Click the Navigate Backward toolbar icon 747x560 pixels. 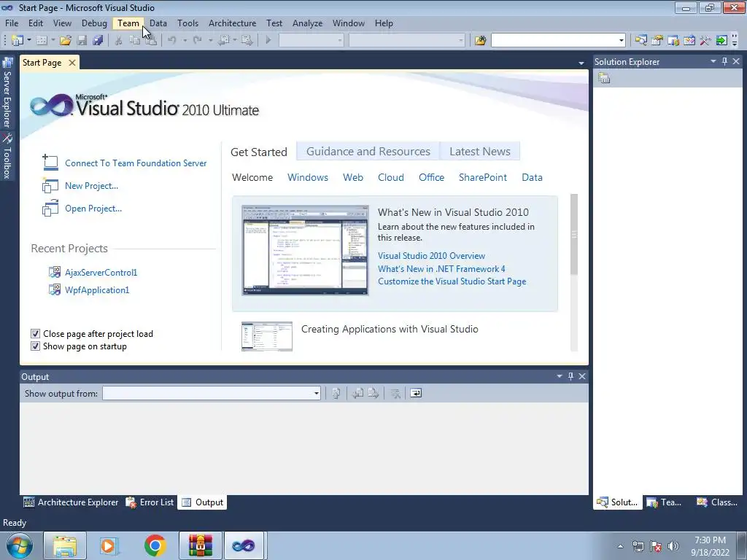[224, 41]
